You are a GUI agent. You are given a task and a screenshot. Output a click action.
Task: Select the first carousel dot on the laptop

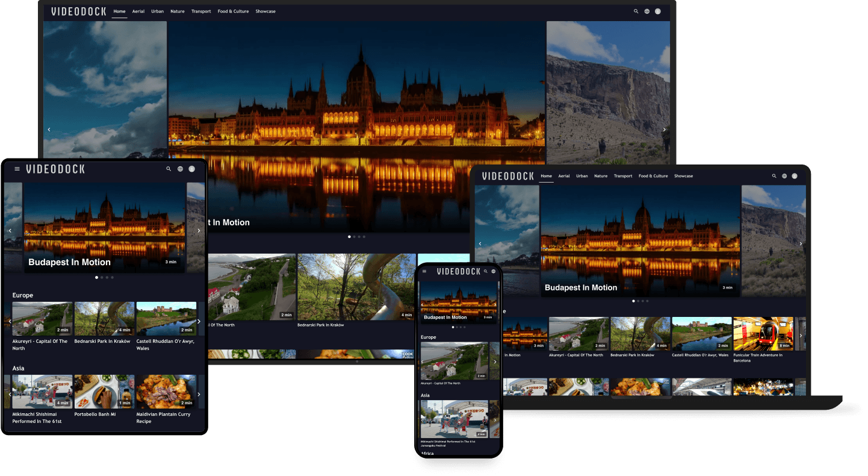click(633, 301)
